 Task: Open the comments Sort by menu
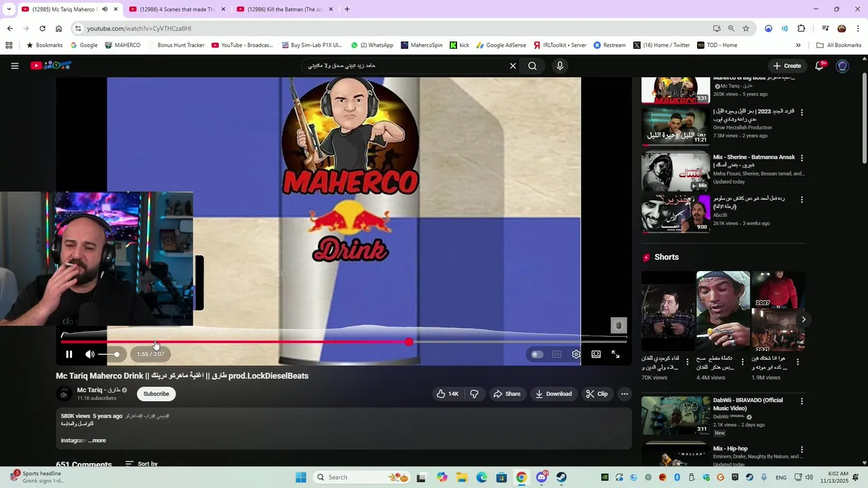click(x=141, y=464)
